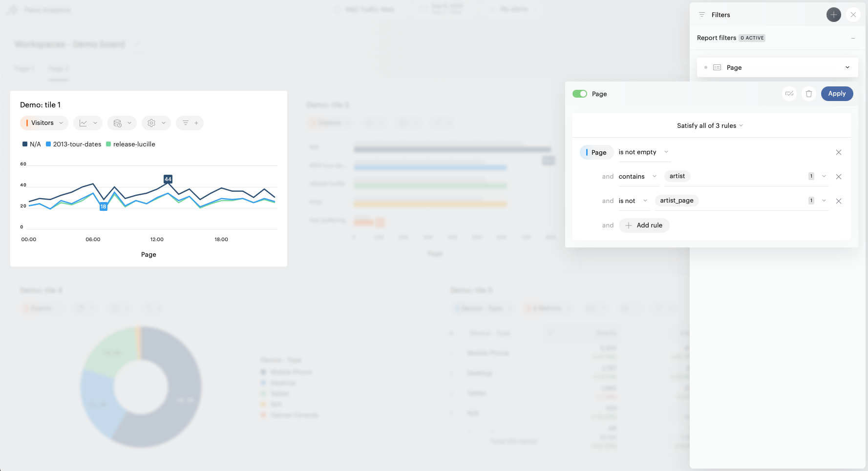Viewport: 868px width, 471px height.
Task: Toggle the N/A series in the legend
Action: (x=32, y=144)
